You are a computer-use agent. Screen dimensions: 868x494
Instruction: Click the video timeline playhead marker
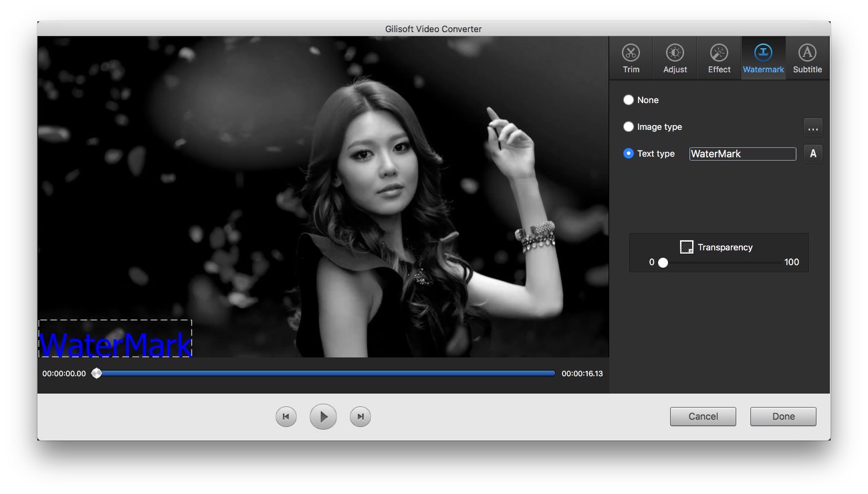point(96,374)
